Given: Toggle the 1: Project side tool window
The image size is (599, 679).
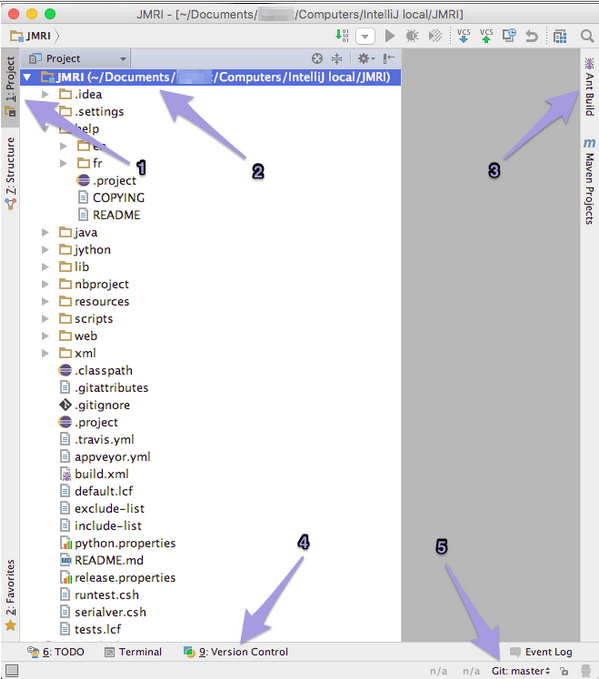Looking at the screenshot, I should [10, 87].
